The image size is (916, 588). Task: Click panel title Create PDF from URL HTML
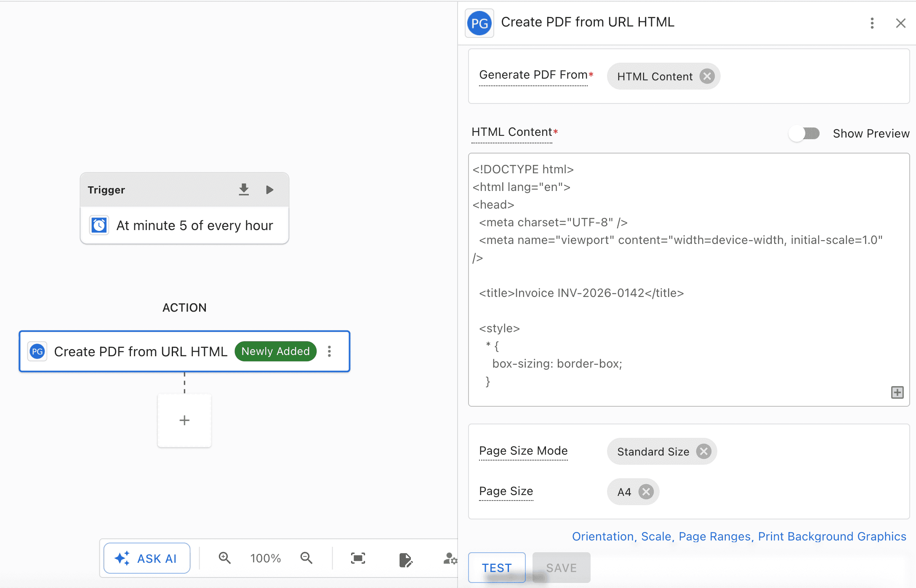(588, 22)
